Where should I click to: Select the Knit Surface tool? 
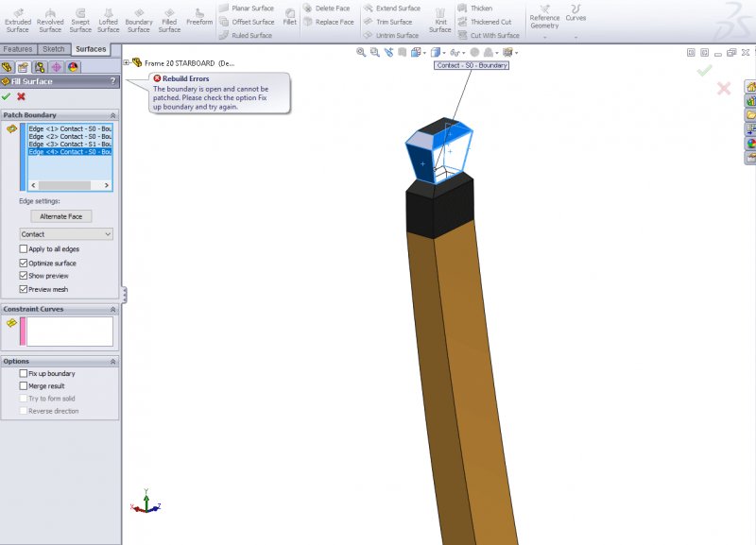(440, 21)
